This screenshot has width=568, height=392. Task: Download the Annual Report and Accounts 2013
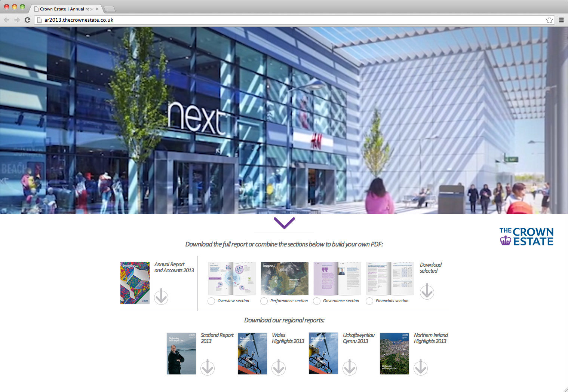[x=161, y=297]
